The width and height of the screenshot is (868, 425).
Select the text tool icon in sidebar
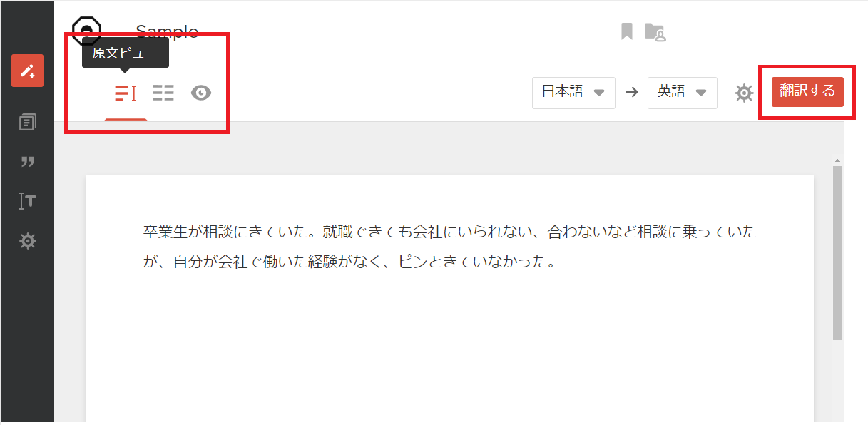tap(27, 202)
